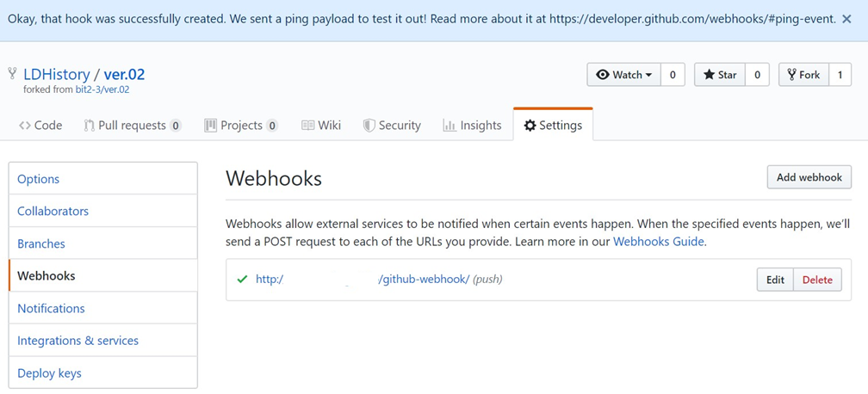Fork this repository
Screen dimensions: 868x394
[803, 75]
